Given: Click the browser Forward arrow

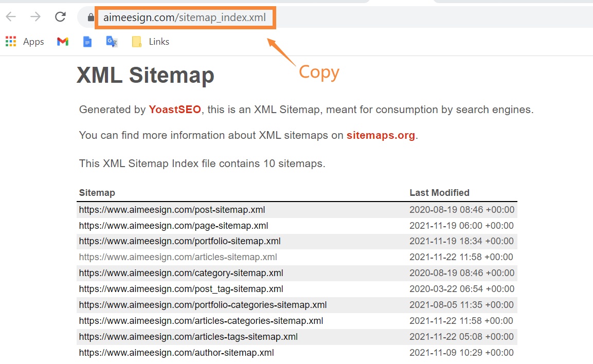Looking at the screenshot, I should [35, 16].
